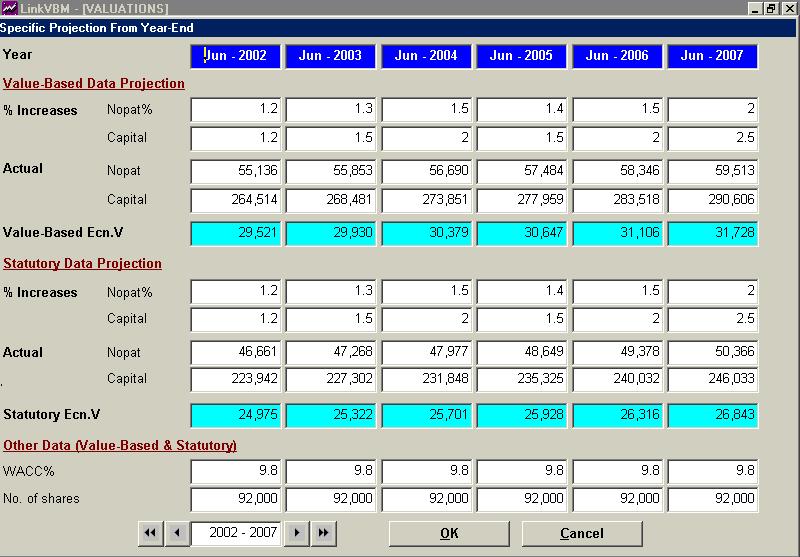Click Value-Based Capital value 283,518

click(x=617, y=200)
